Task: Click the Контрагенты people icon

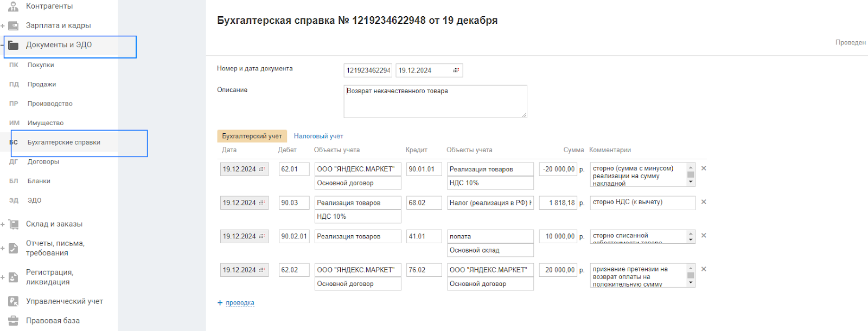Action: (14, 7)
